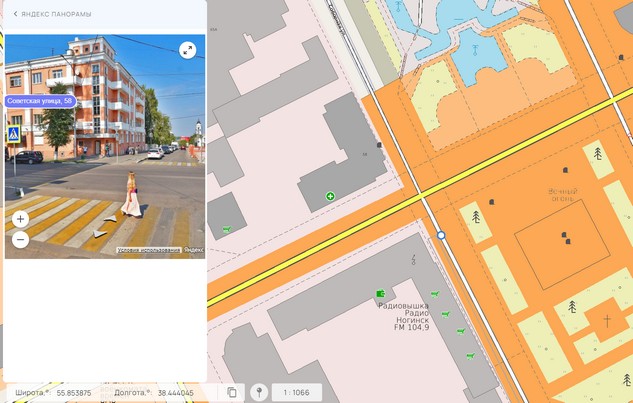Click the Яндекс Панорамы header title
The image size is (633, 403).
(x=58, y=14)
